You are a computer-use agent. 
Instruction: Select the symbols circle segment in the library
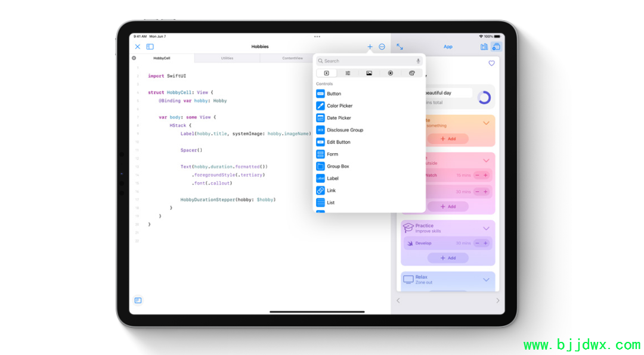(x=391, y=73)
